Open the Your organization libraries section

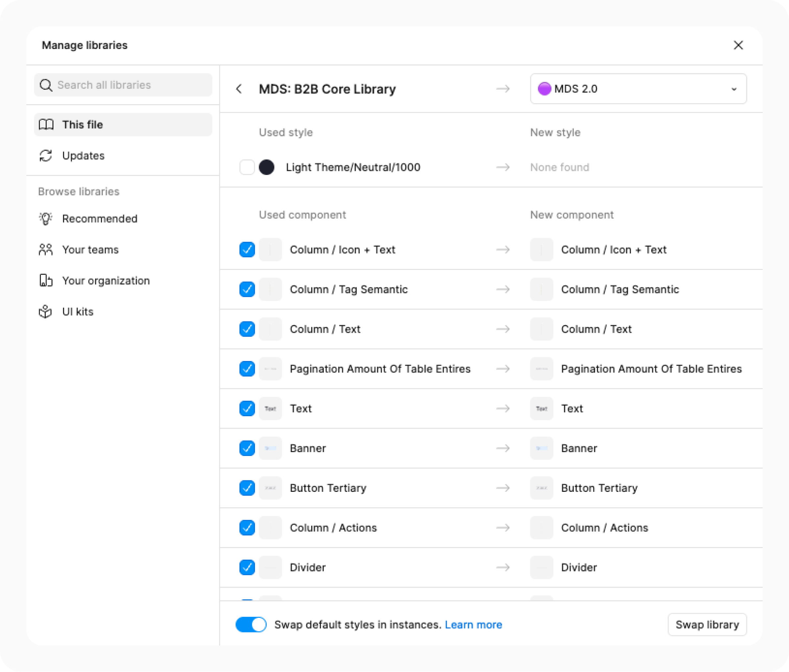(106, 281)
